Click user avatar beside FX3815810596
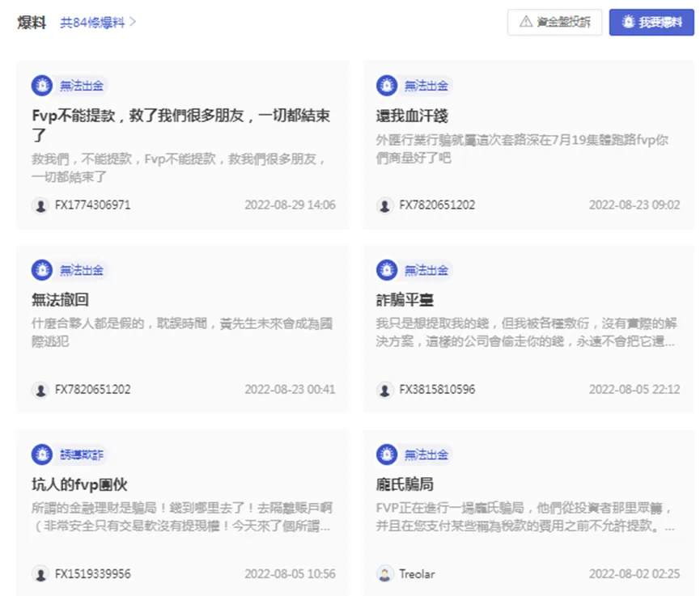This screenshot has height=596, width=700. [x=384, y=390]
